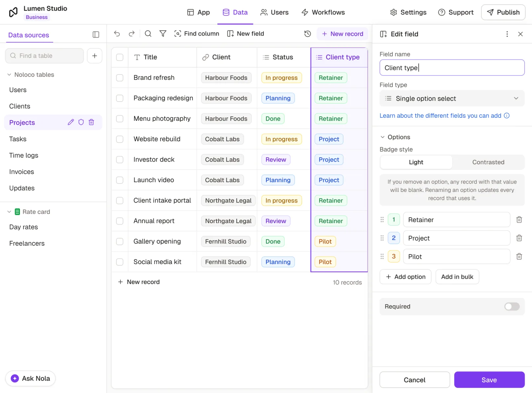Delete the Projects table trash icon

(x=91, y=122)
